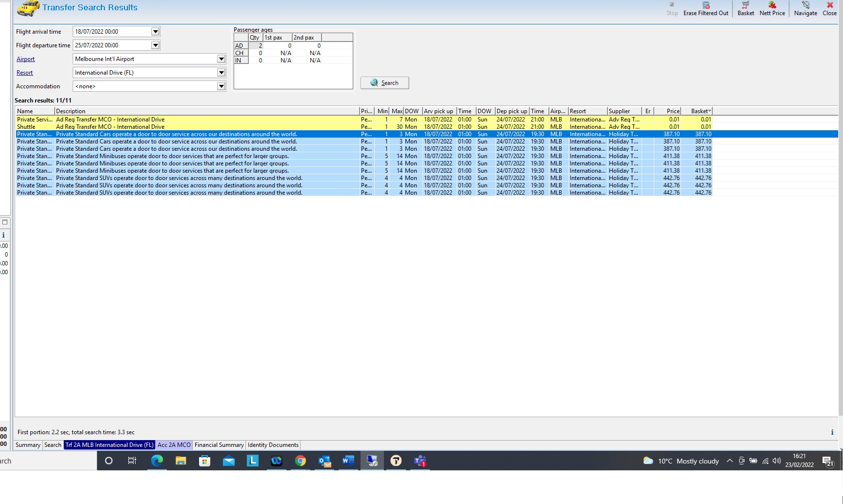Click the Arv pick up column header
This screenshot has height=504, width=843.
click(x=439, y=111)
